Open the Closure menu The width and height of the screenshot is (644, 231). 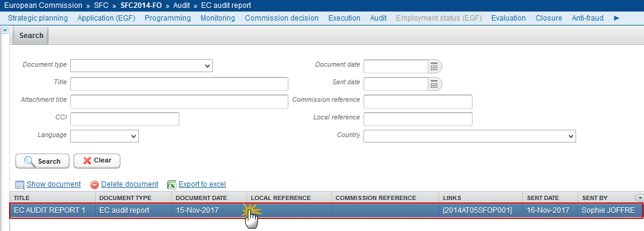coord(549,18)
